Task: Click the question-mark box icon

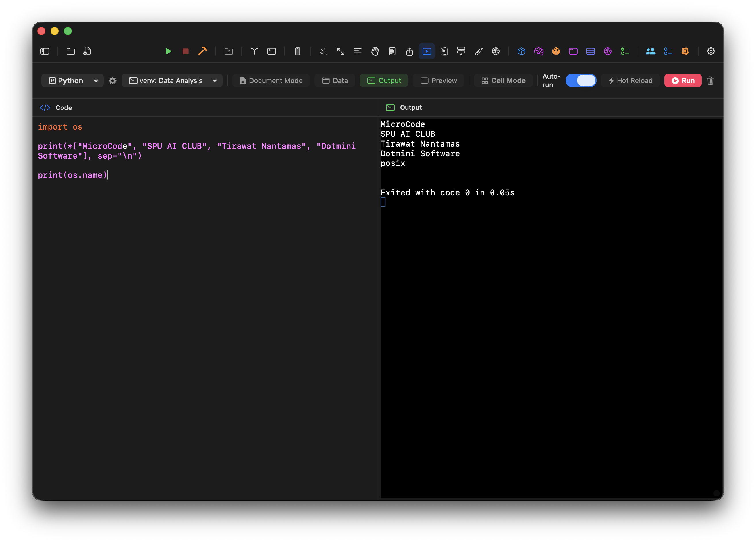Action: pos(229,51)
